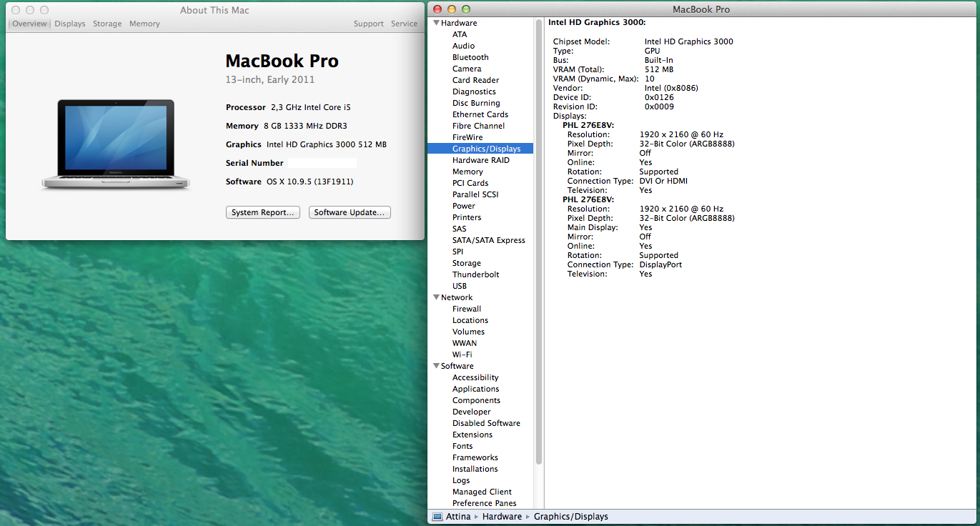This screenshot has height=526, width=980.
Task: Collapse the Software section triangle
Action: tap(435, 366)
